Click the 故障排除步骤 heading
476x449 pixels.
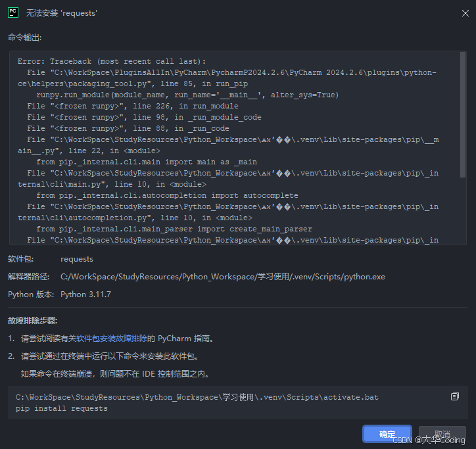click(32, 321)
